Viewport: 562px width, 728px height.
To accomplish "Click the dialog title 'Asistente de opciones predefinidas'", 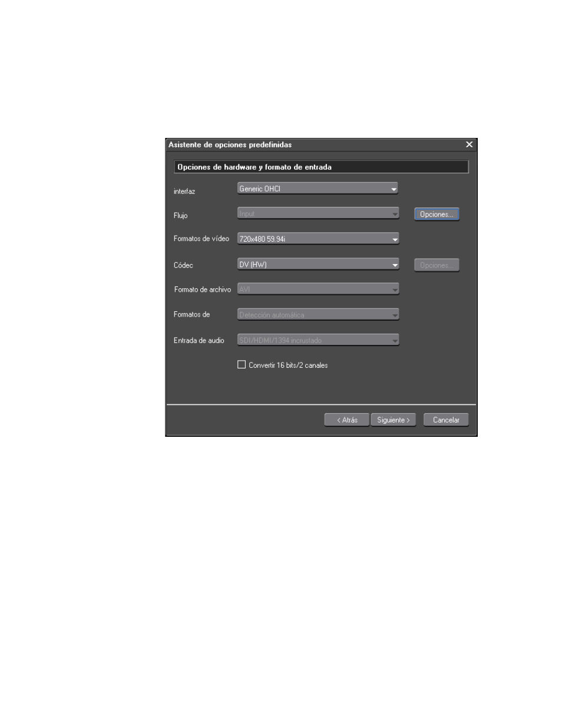I will click(230, 145).
